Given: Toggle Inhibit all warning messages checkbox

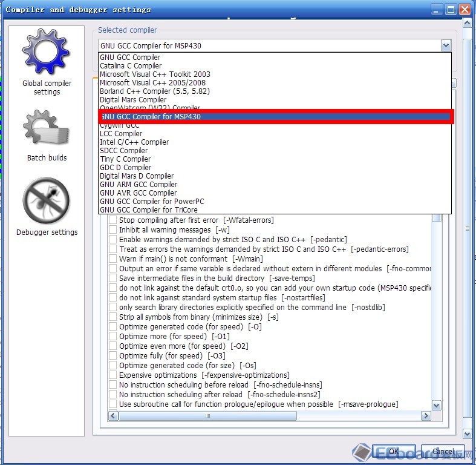Looking at the screenshot, I should pos(112,230).
